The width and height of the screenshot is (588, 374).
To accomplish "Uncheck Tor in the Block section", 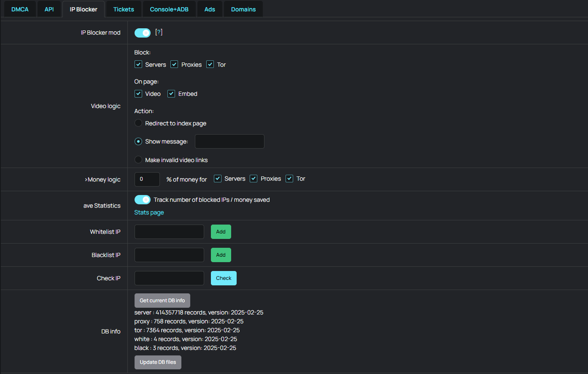I will coord(210,65).
